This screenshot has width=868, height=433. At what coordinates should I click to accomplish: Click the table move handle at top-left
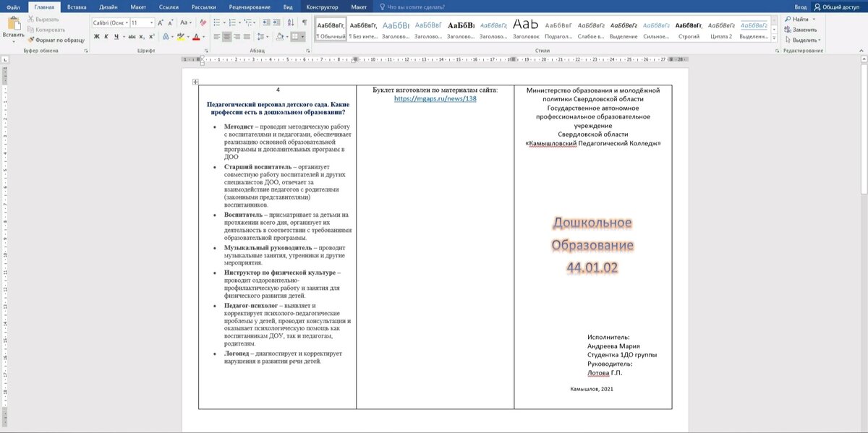(x=195, y=82)
